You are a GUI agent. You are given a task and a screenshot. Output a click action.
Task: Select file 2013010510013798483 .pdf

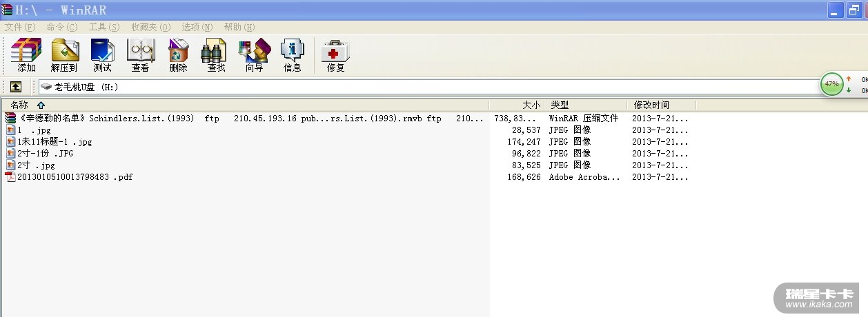[x=75, y=176]
